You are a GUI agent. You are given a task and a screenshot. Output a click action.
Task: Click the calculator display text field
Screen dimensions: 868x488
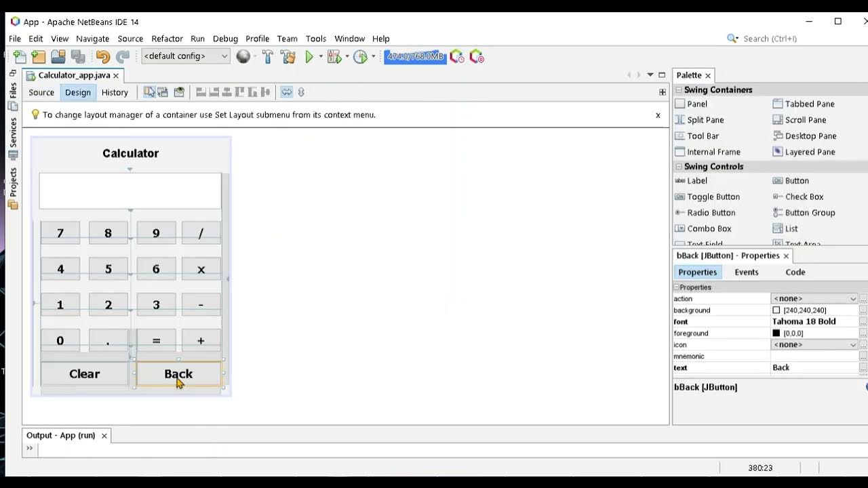pyautogui.click(x=130, y=191)
